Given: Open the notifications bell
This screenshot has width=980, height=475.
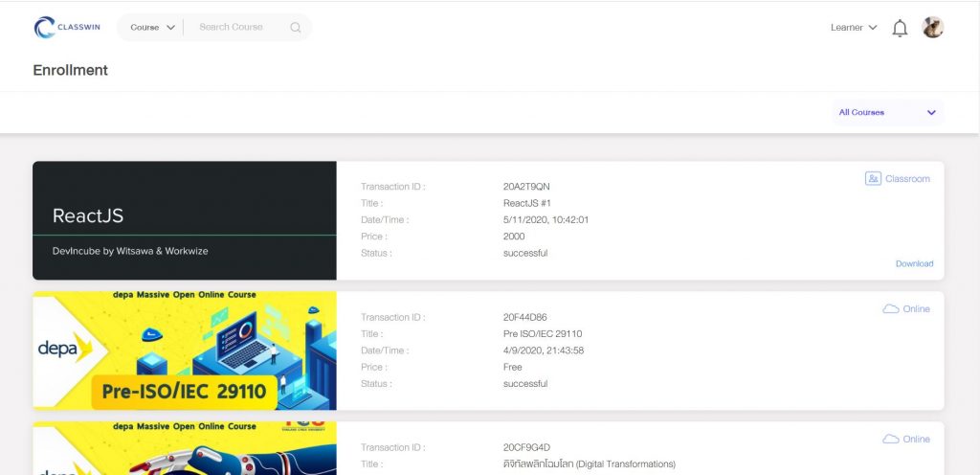Looking at the screenshot, I should click(x=900, y=28).
